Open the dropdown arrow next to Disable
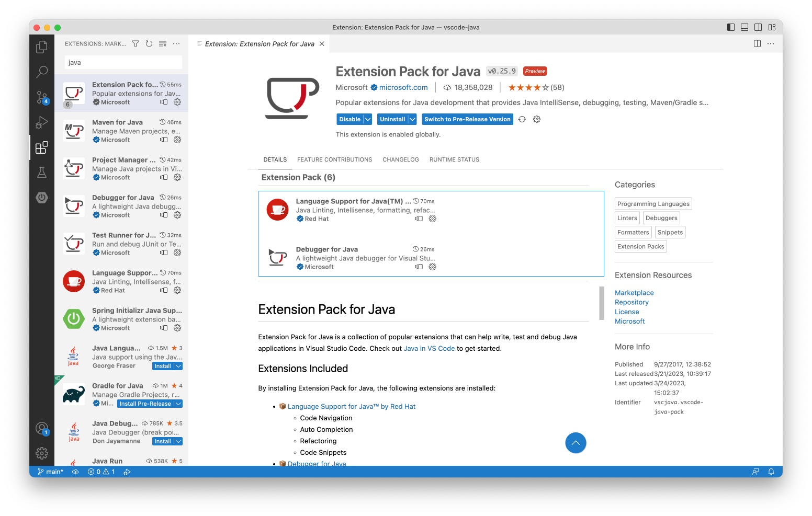Image resolution: width=812 pixels, height=516 pixels. (x=367, y=119)
